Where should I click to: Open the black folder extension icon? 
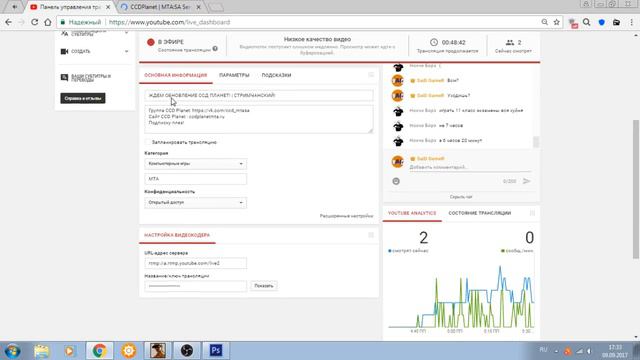point(616,22)
